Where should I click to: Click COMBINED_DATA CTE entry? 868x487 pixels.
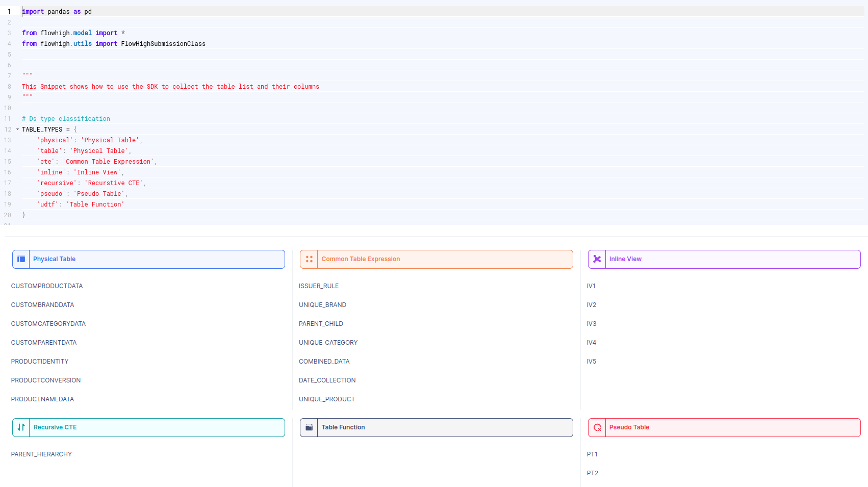point(324,362)
